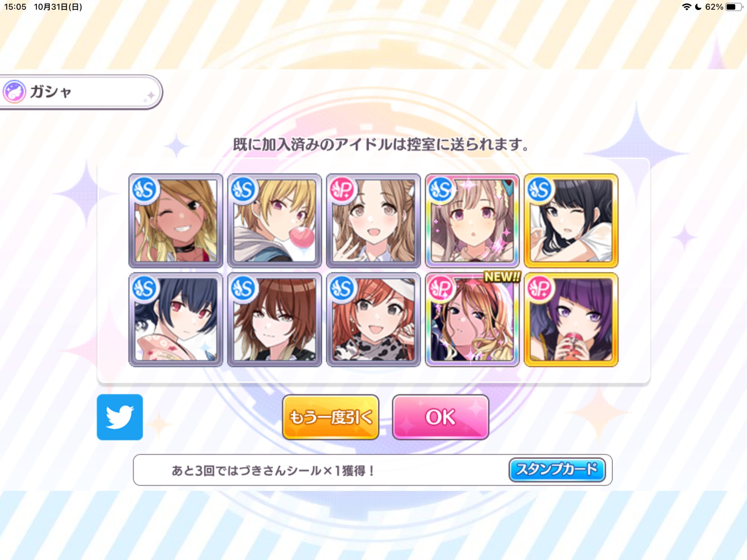The height and width of the screenshot is (560, 747).
Task: Click the S badge on cat-ear idol card
Action: [441, 190]
